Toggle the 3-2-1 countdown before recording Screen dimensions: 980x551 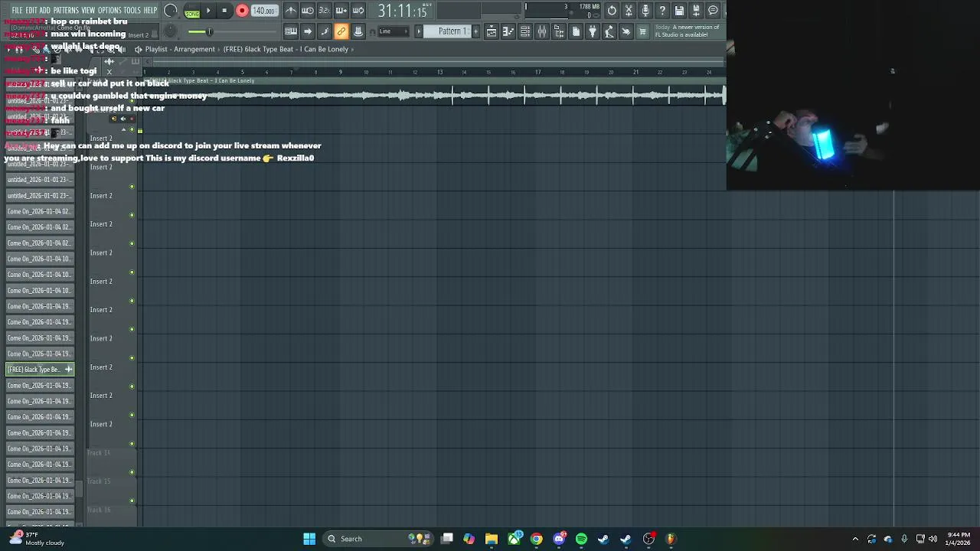tap(325, 10)
